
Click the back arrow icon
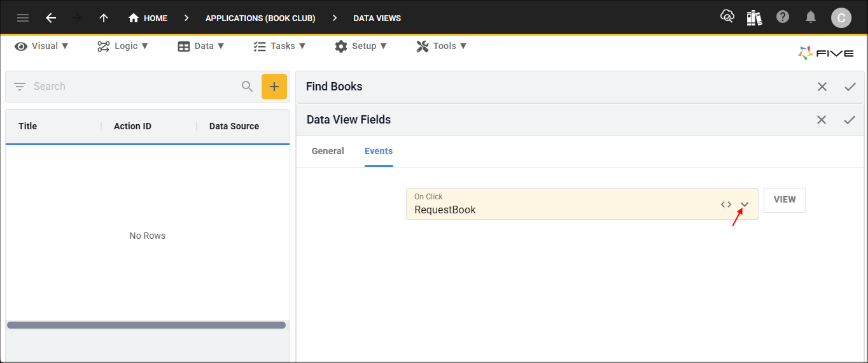(x=51, y=18)
